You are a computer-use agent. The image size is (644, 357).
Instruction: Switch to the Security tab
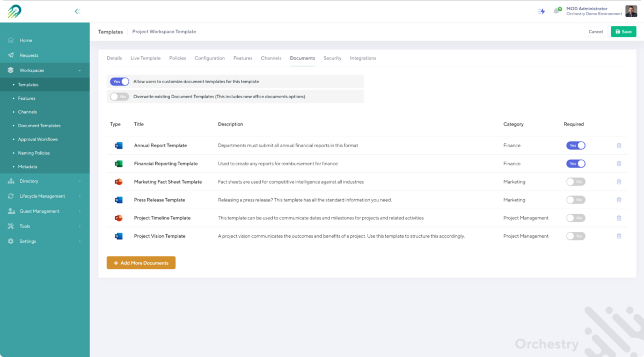pos(333,58)
